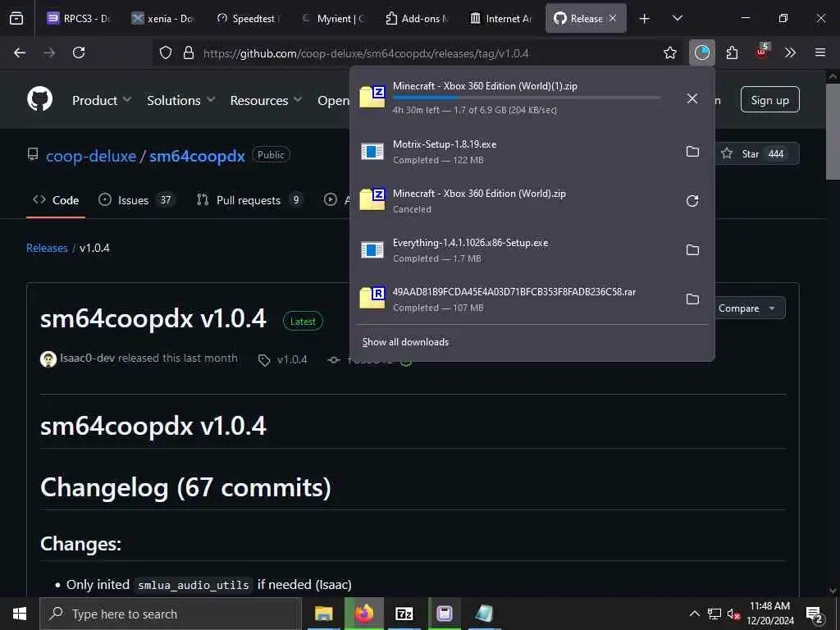This screenshot has width=840, height=630.
Task: Toggle the downloads panel button
Action: [702, 52]
